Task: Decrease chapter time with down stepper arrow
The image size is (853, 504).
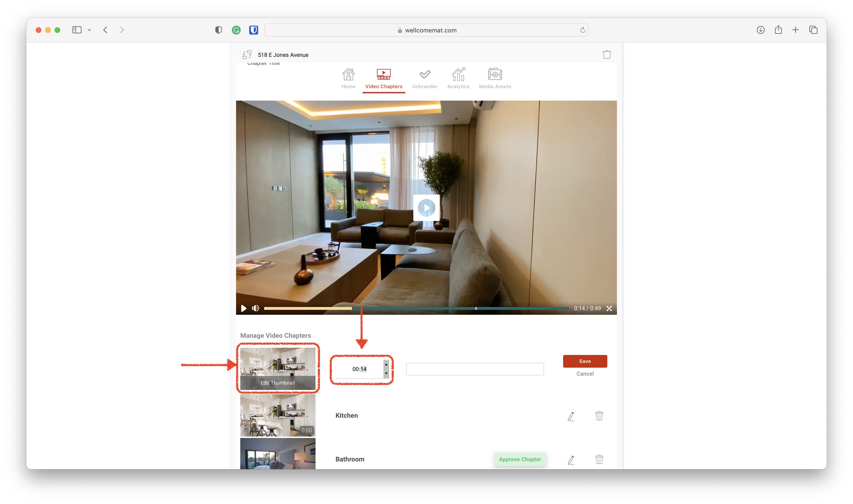Action: point(386,373)
